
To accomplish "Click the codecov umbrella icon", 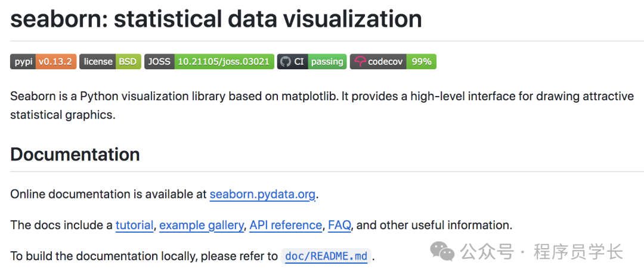I will pos(360,61).
